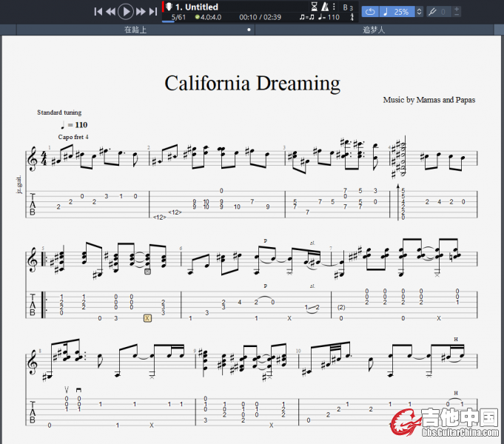This screenshot has height=444, width=504.
Task: Click the time signature status 4.0:4.0
Action: pos(208,17)
